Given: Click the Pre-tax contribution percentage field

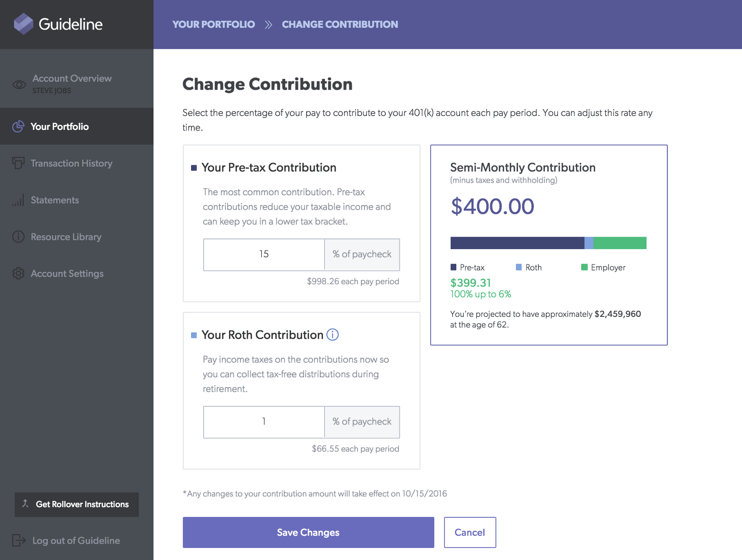Looking at the screenshot, I should tap(264, 254).
